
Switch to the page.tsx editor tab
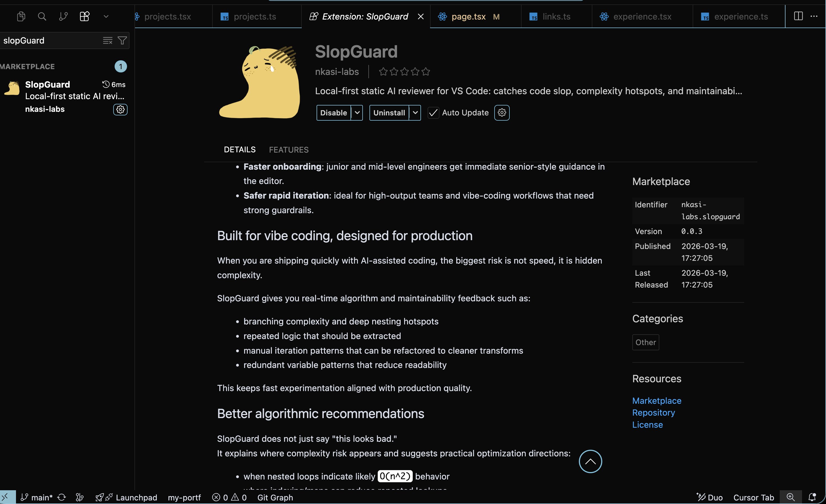468,17
